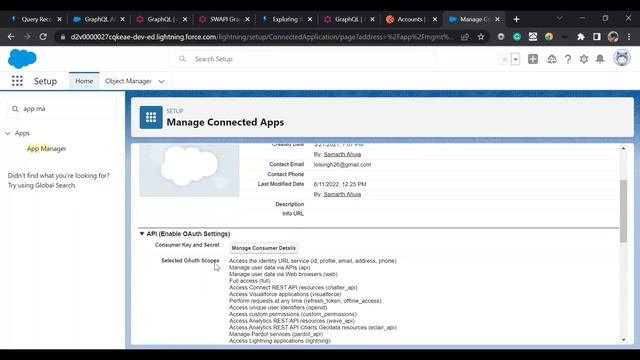Screen dimensions: 640x360
Task: Reload the current page
Action: tap(43, 37)
